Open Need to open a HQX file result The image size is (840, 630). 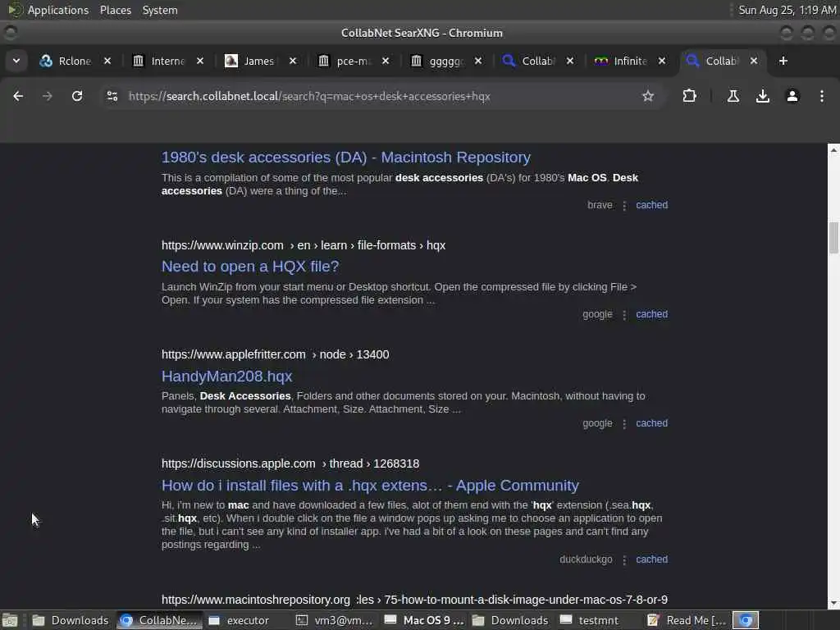click(249, 267)
